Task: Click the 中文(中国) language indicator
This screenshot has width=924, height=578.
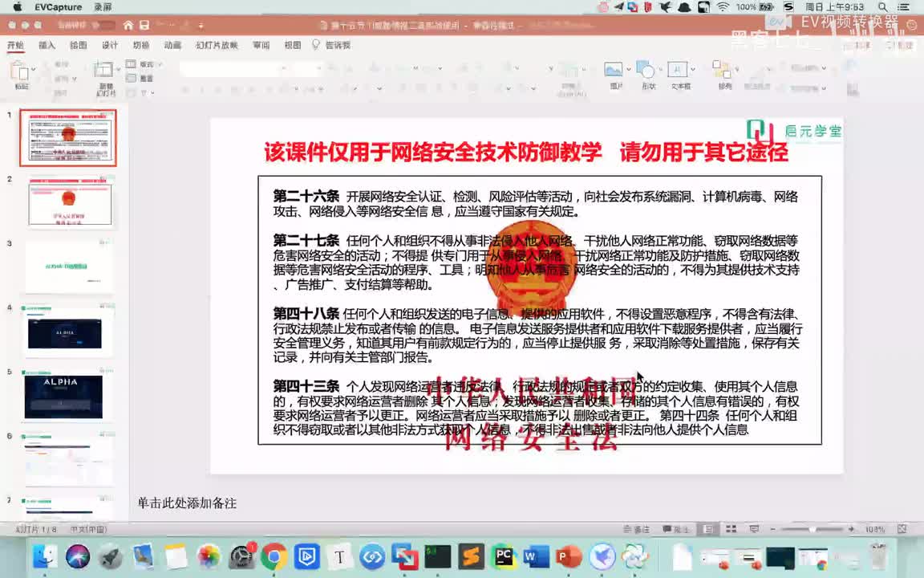Action: tap(88, 529)
